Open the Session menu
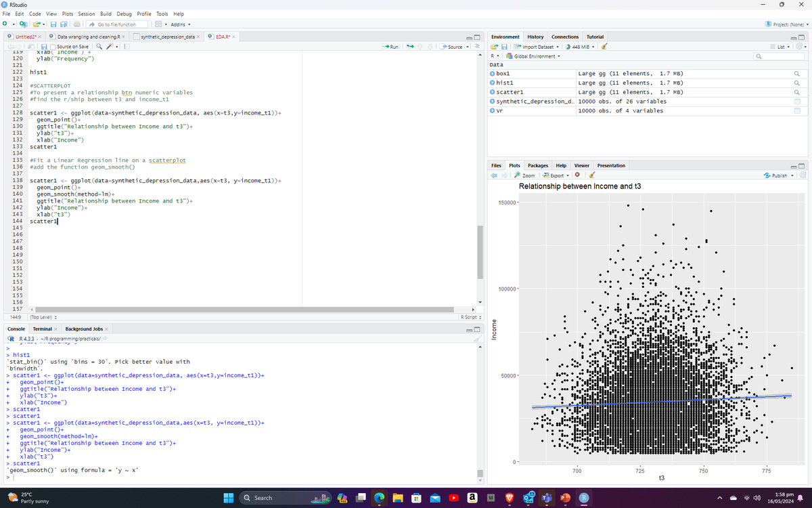The image size is (812, 508). (x=86, y=14)
